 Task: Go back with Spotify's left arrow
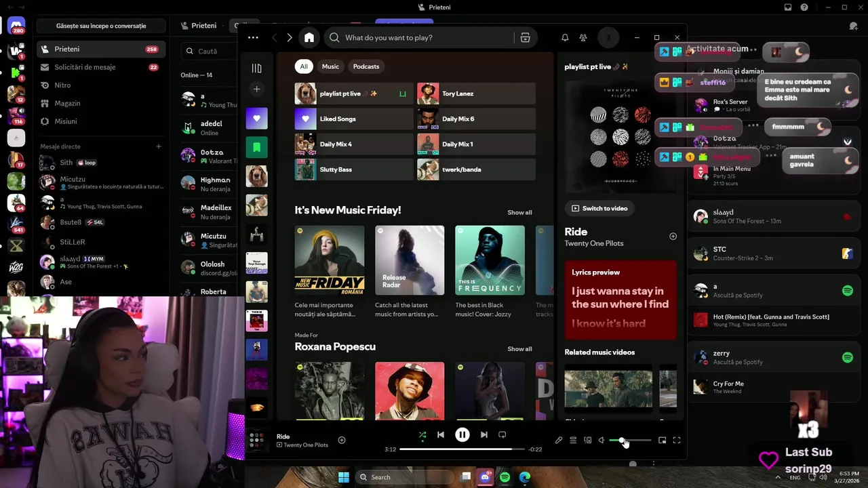click(x=274, y=37)
